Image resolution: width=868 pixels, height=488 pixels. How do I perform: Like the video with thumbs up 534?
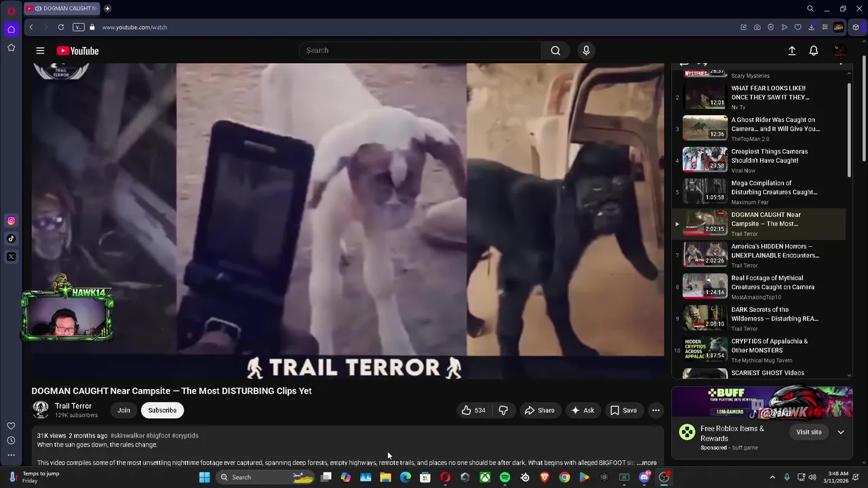click(473, 410)
